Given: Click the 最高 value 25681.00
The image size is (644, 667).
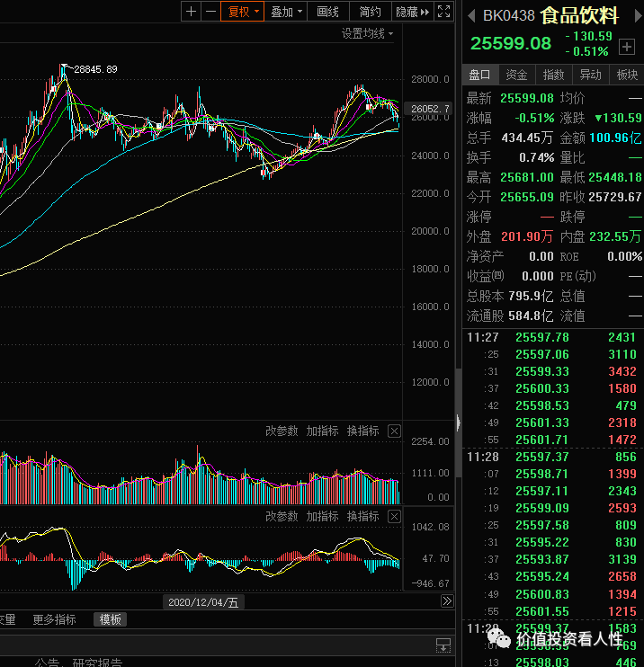Looking at the screenshot, I should pos(527,177).
